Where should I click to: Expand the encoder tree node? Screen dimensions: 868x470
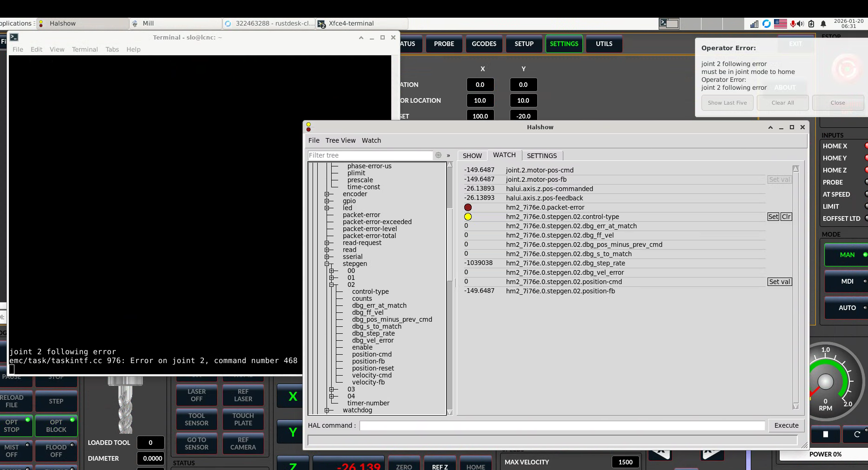(x=327, y=194)
